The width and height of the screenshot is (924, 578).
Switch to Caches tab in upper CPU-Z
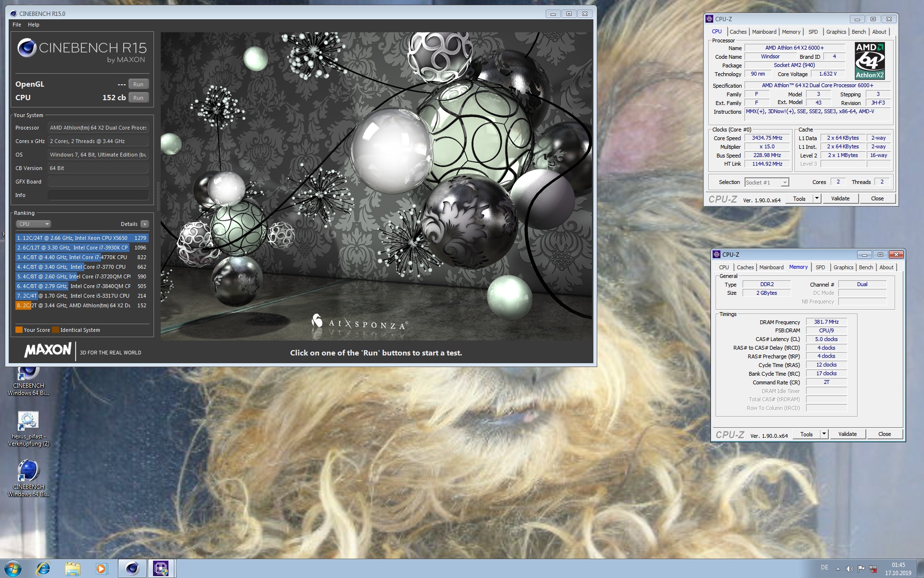click(x=738, y=32)
